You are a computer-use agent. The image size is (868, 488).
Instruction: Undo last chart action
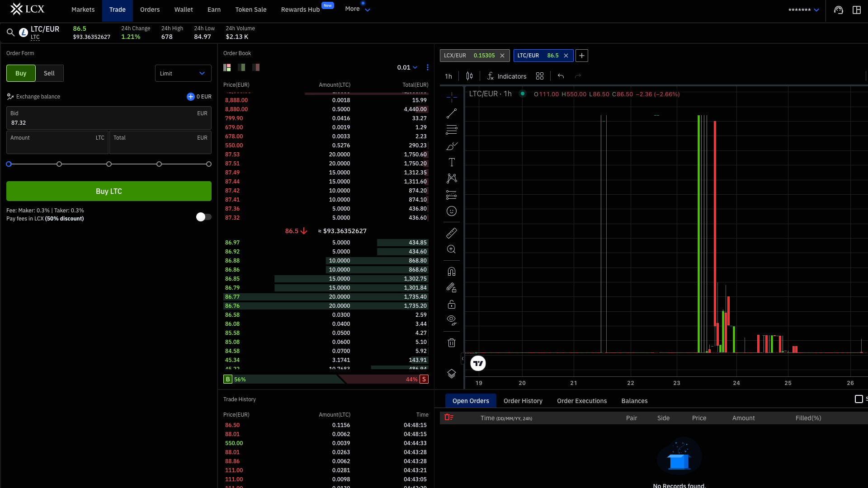point(561,76)
